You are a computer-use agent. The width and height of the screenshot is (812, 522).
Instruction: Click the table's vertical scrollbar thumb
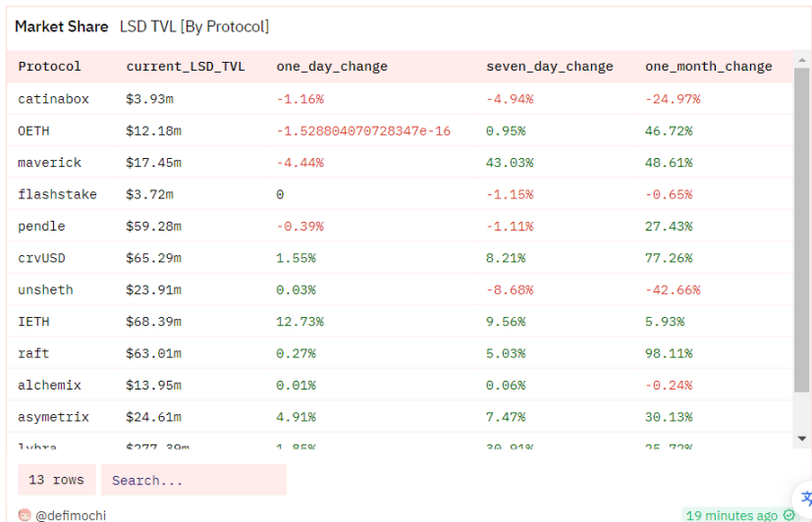pos(801,235)
